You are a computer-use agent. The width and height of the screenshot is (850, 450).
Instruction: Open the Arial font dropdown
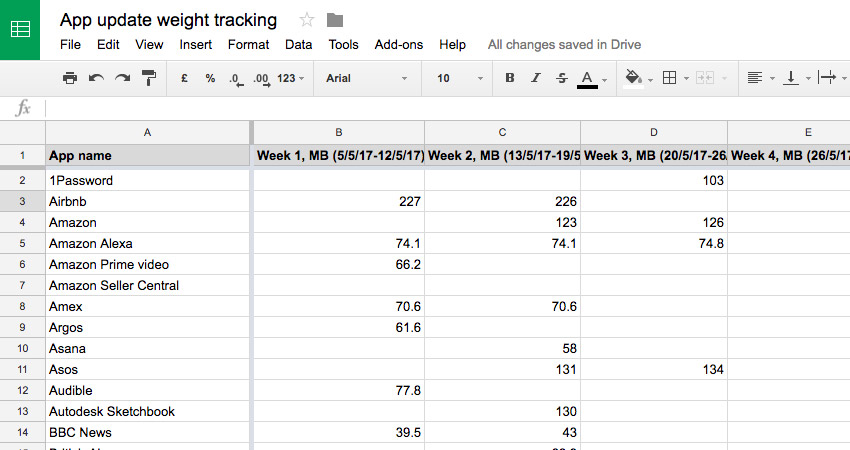pos(366,78)
